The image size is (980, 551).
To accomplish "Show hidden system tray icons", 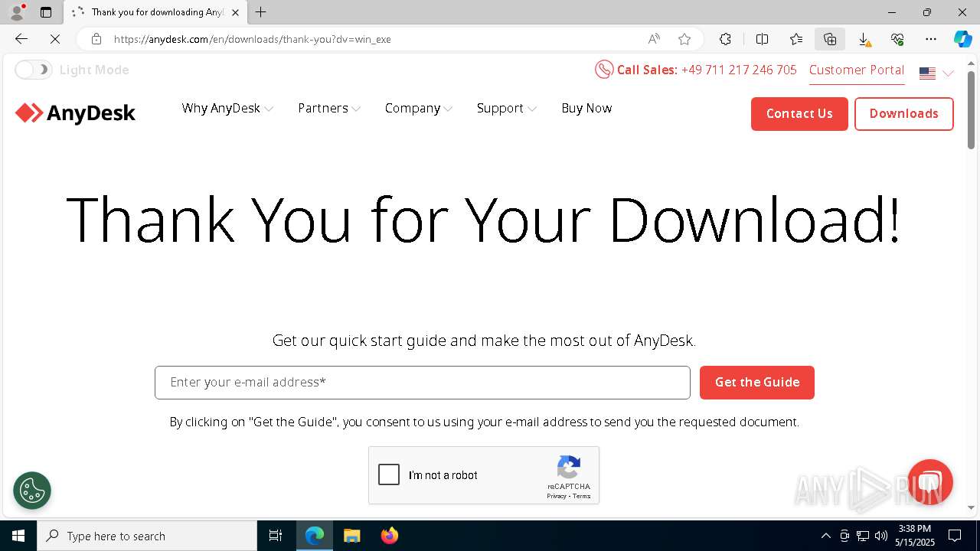I will (825, 536).
